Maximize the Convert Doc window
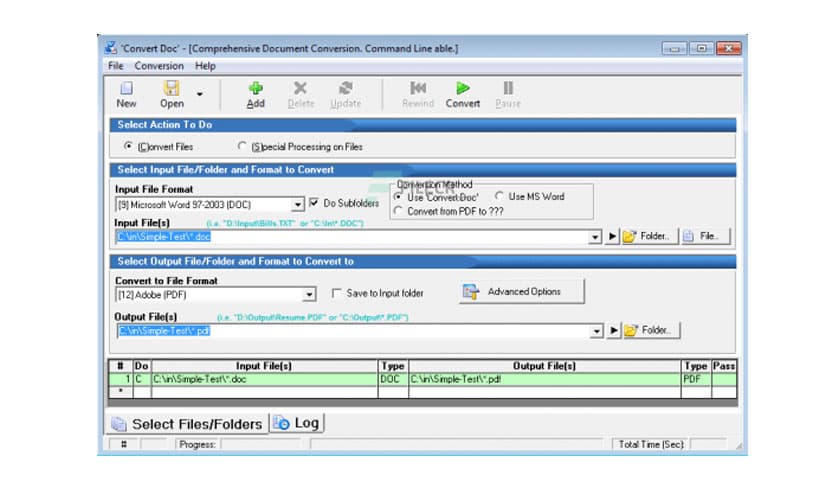 coord(701,49)
